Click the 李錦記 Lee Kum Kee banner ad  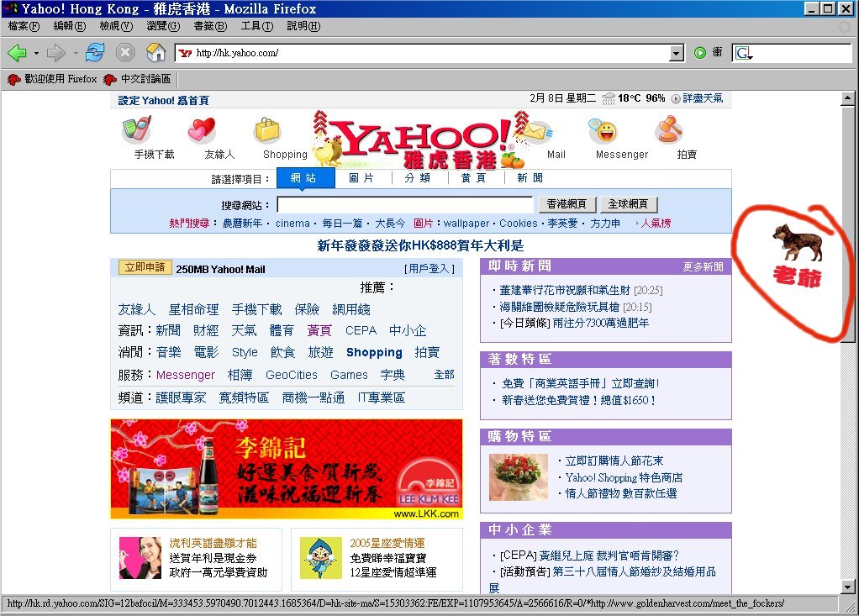287,469
